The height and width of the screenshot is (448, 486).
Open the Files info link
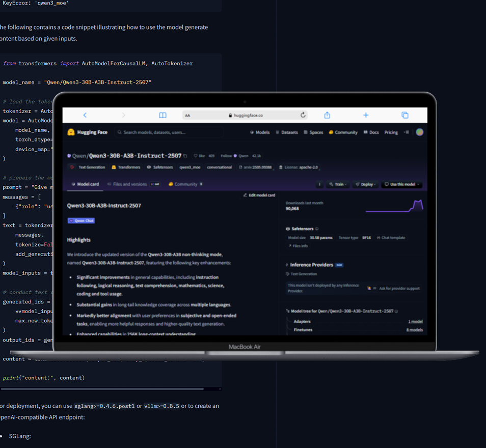(298, 246)
